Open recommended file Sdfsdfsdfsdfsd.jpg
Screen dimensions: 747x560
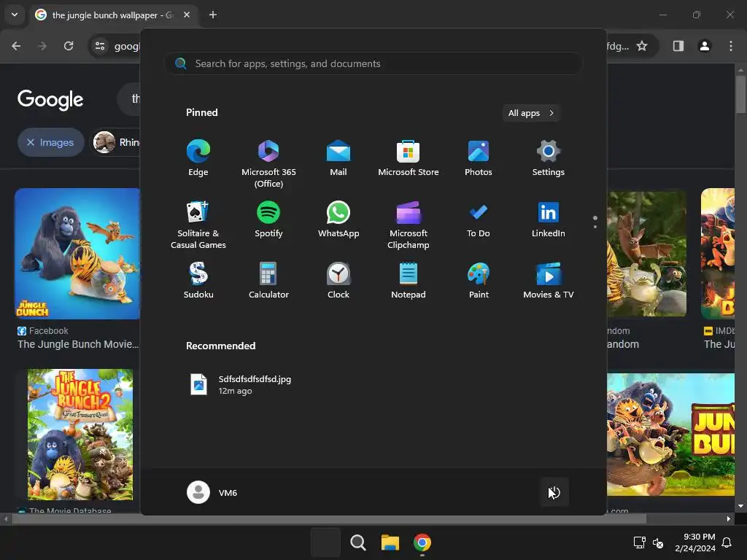(x=241, y=385)
